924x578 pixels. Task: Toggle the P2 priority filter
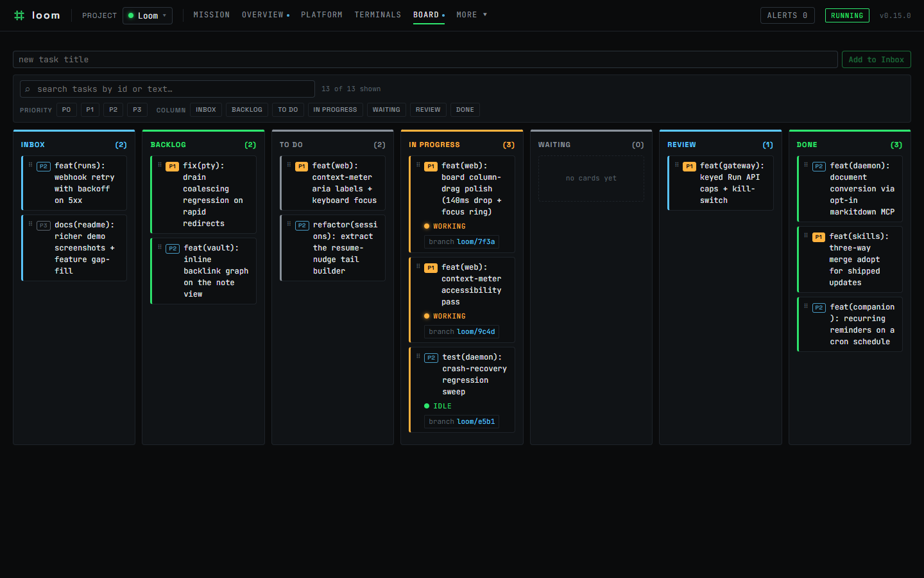[114, 110]
